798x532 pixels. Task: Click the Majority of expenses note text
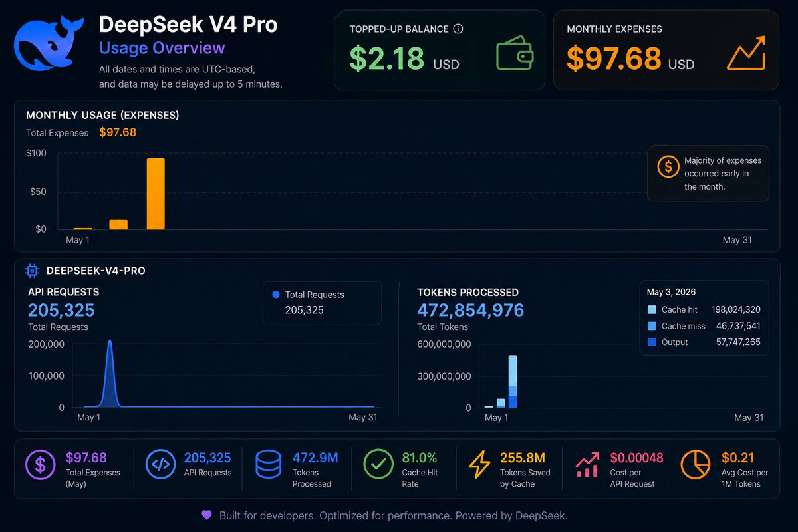[723, 174]
